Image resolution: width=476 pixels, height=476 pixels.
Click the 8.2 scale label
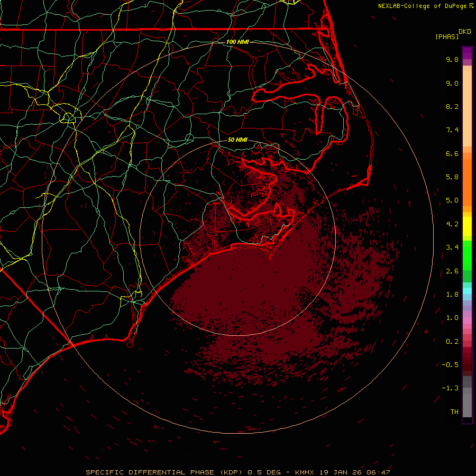452,106
